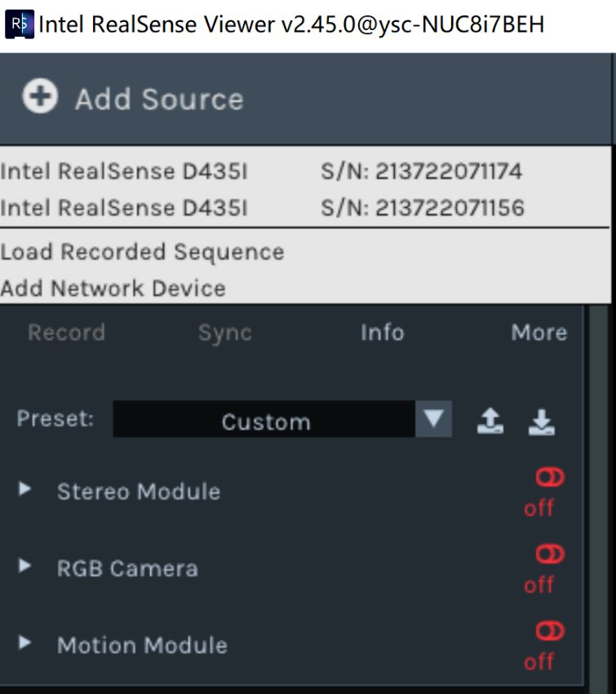Choose Add Network Device
This screenshot has width=616, height=694.
(x=113, y=288)
